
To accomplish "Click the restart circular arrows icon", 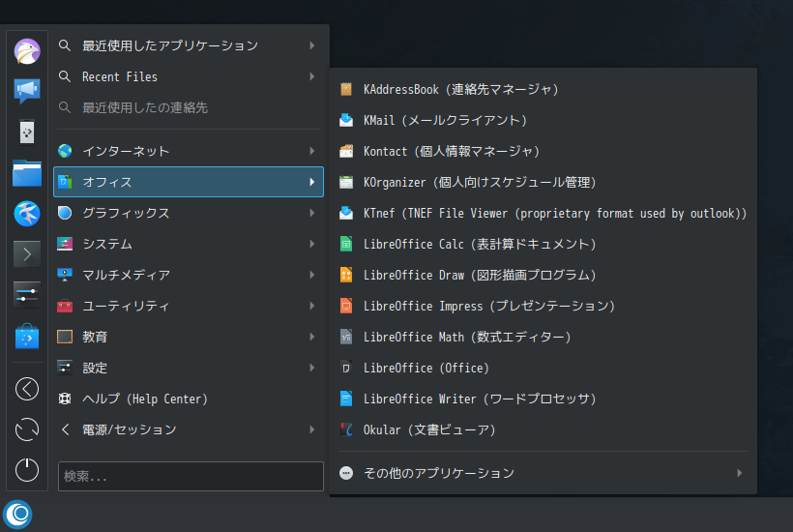I will [x=27, y=429].
